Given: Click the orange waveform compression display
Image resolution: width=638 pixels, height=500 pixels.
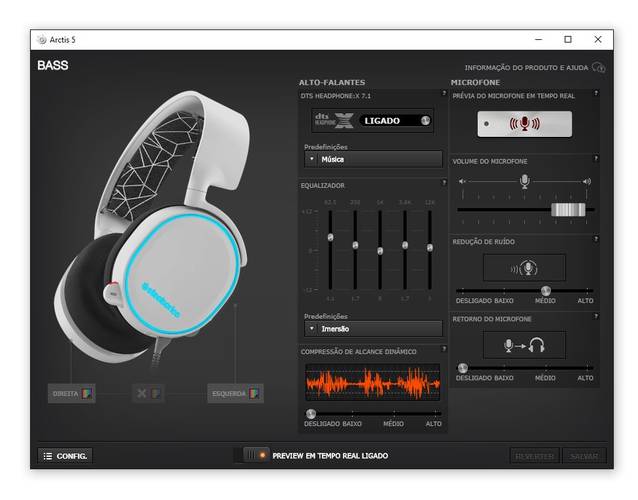Looking at the screenshot, I should click(373, 382).
